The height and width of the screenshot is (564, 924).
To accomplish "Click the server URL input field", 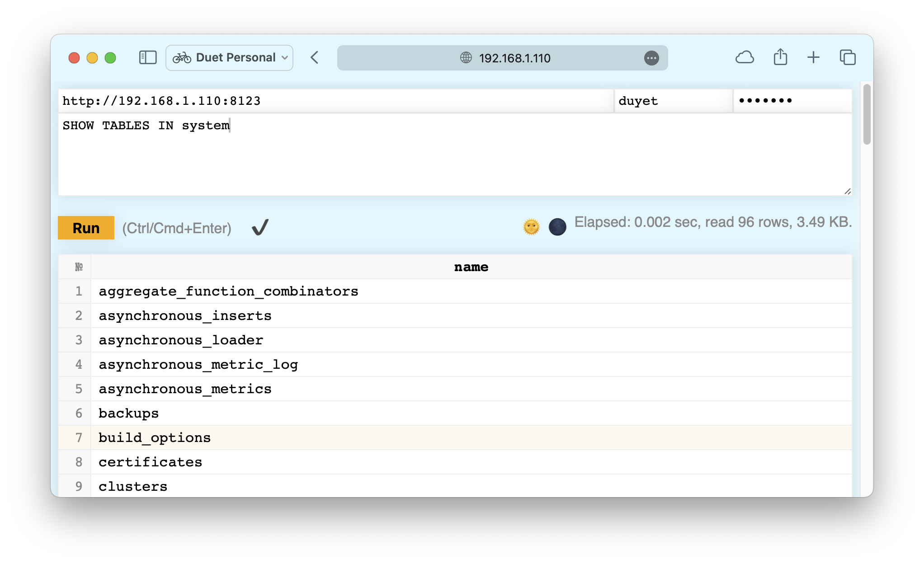I will click(x=335, y=101).
